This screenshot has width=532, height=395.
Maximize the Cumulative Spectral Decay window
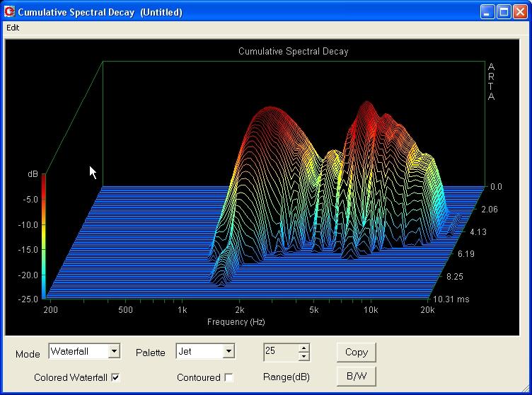tap(504, 12)
